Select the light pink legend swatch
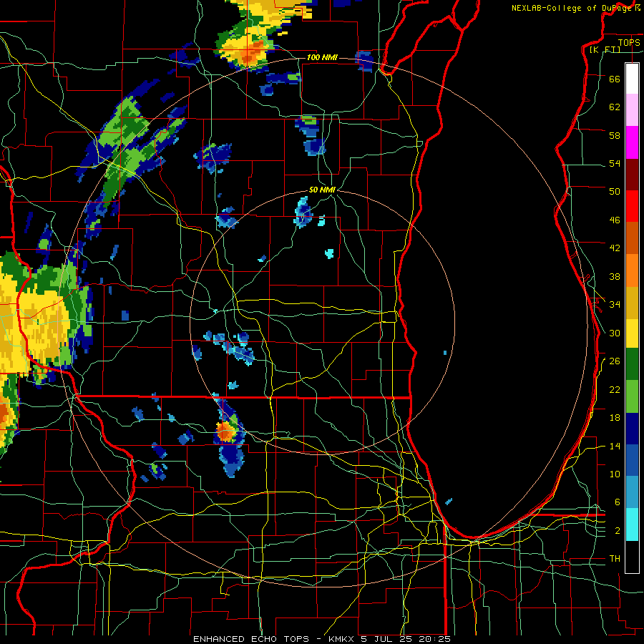Image resolution: width=644 pixels, height=644 pixels. click(x=632, y=110)
